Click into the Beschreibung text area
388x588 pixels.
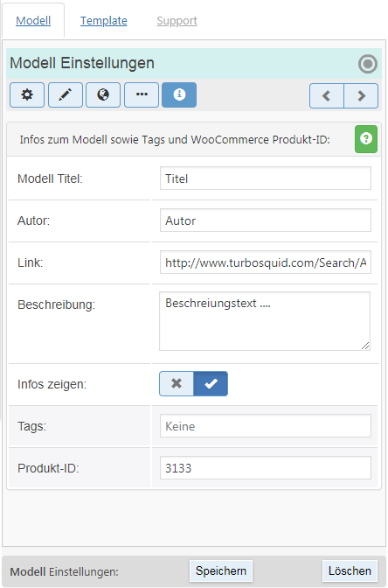click(x=265, y=321)
